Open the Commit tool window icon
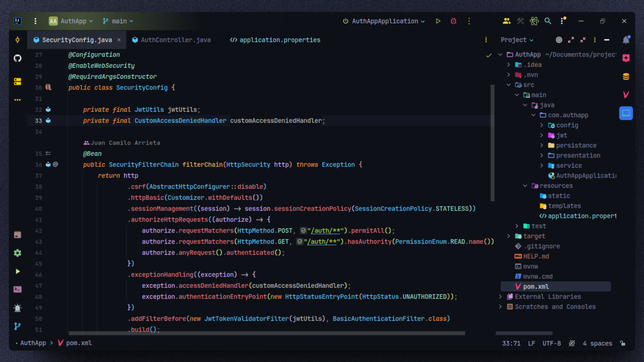Screen dimensions: 644x362 pos(17,40)
